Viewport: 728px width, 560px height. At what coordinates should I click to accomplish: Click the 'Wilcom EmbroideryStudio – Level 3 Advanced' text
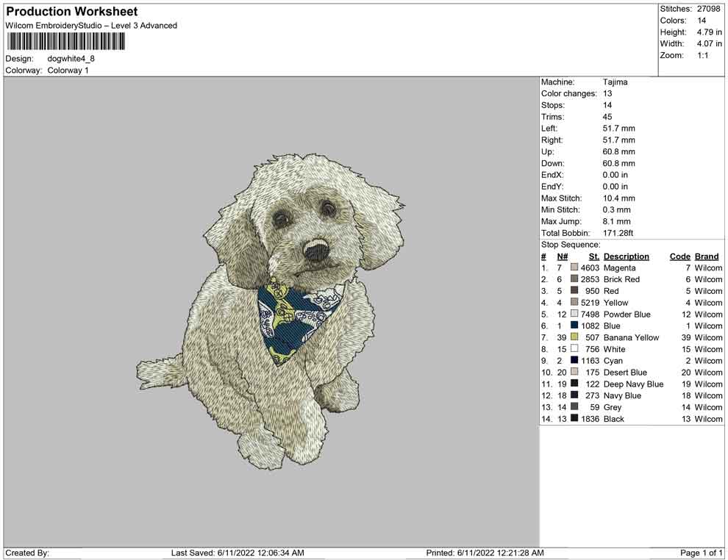click(91, 26)
